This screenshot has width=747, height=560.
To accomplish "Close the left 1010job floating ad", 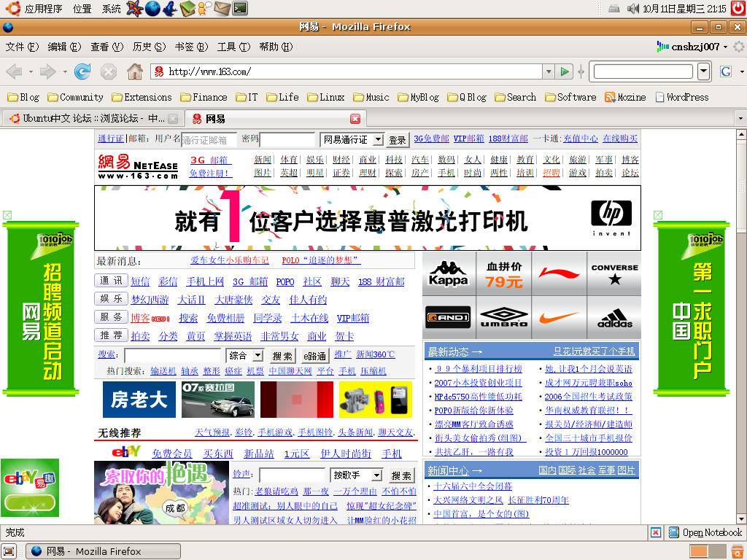I will coord(7,215).
